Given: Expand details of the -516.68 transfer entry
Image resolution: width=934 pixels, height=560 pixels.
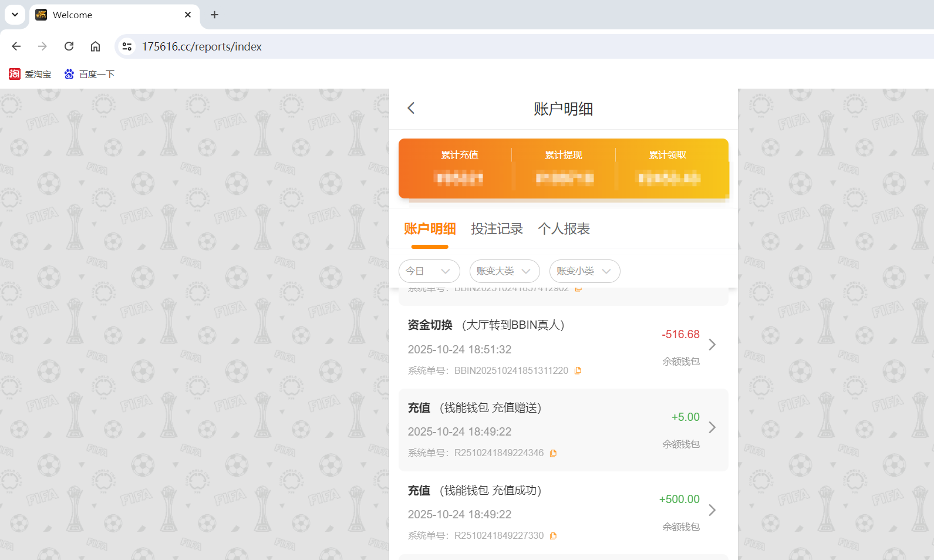Looking at the screenshot, I should (x=712, y=345).
